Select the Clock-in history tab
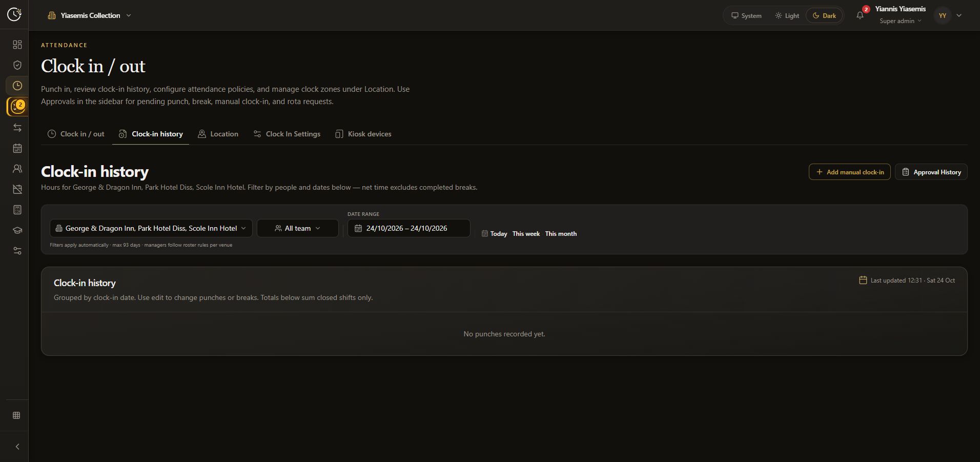 pos(151,134)
